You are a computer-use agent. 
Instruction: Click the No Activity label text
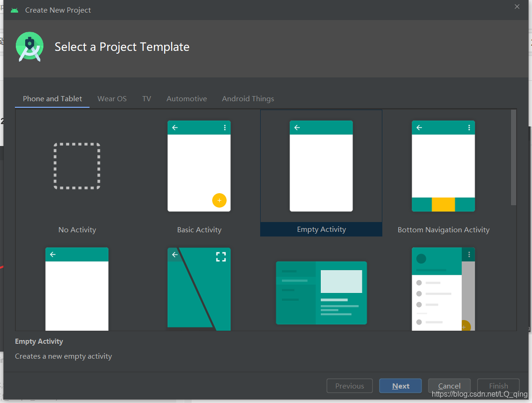(77, 230)
